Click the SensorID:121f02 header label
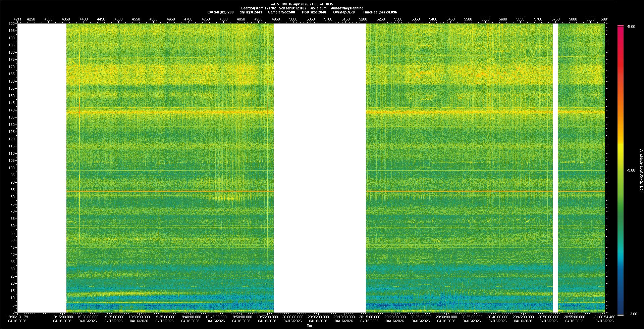 pyautogui.click(x=292, y=8)
